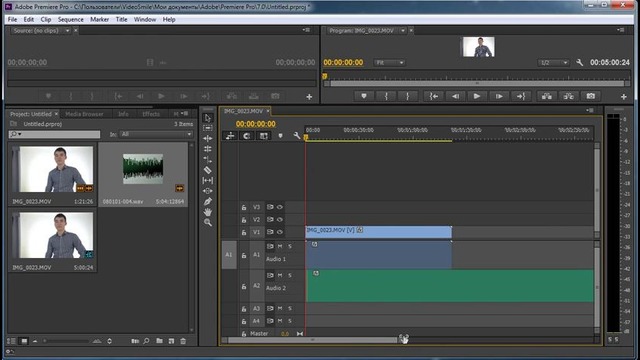Select the Zoom tool
Screen dimensions: 640x360
(208, 222)
